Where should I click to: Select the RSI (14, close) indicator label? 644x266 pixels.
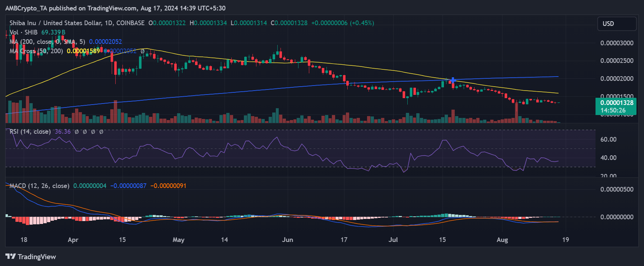tap(30, 132)
